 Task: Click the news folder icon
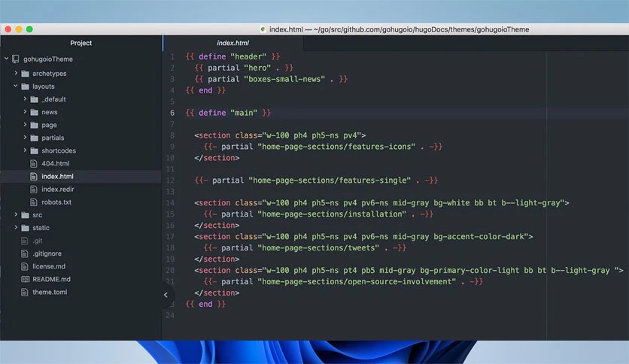point(35,112)
